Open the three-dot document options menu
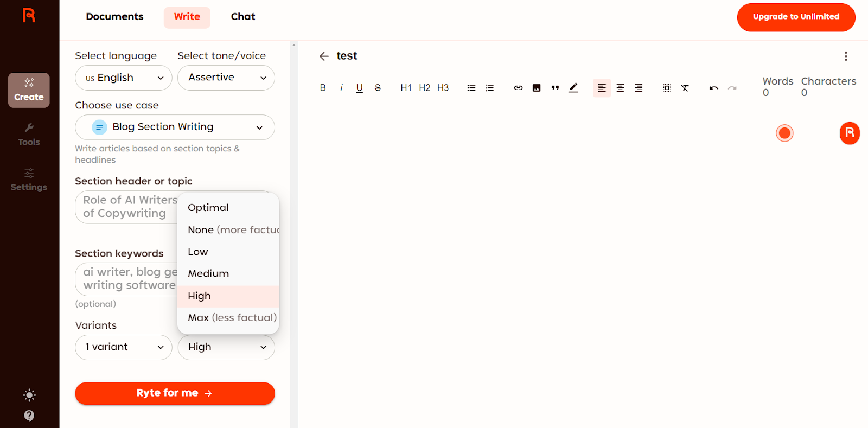 (845, 56)
